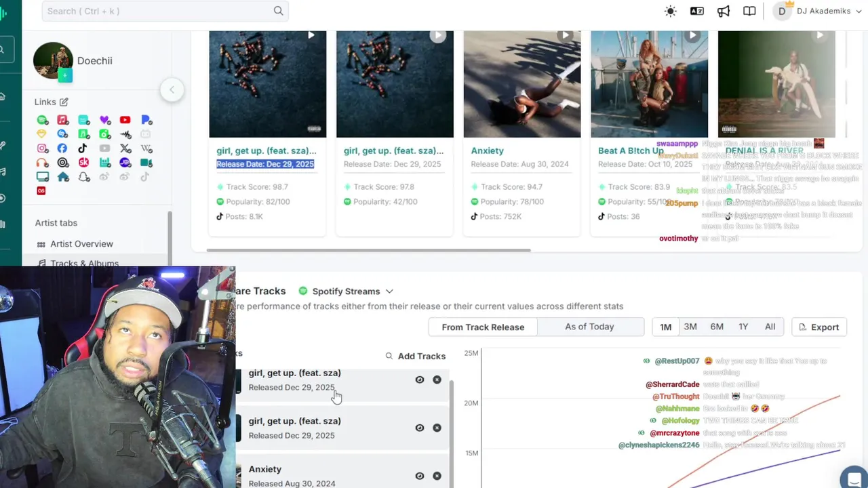Open the Doechii artist name
Image resolution: width=868 pixels, height=488 pixels.
[x=94, y=60]
